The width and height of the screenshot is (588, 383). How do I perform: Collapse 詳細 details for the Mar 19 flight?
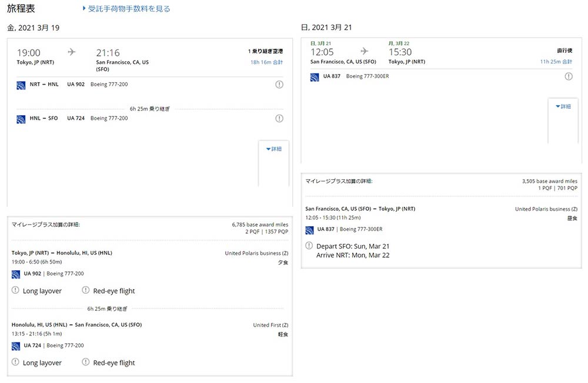click(274, 149)
